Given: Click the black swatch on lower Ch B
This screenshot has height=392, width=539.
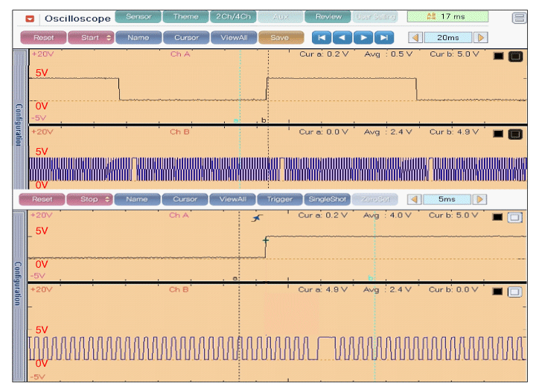Looking at the screenshot, I should [x=498, y=292].
